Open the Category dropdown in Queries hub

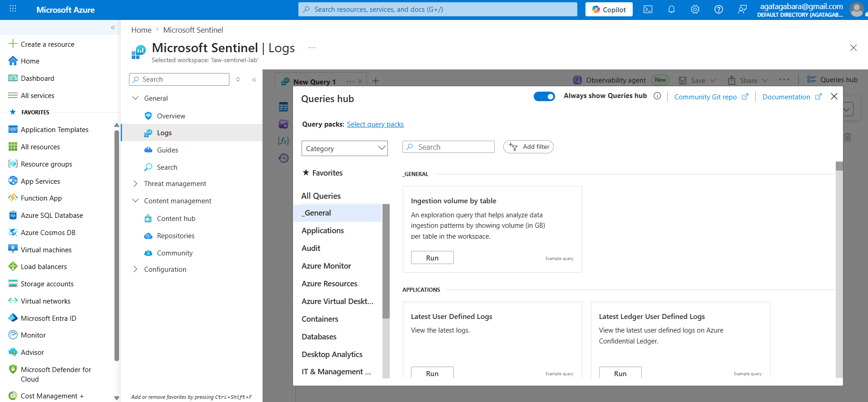pyautogui.click(x=344, y=148)
